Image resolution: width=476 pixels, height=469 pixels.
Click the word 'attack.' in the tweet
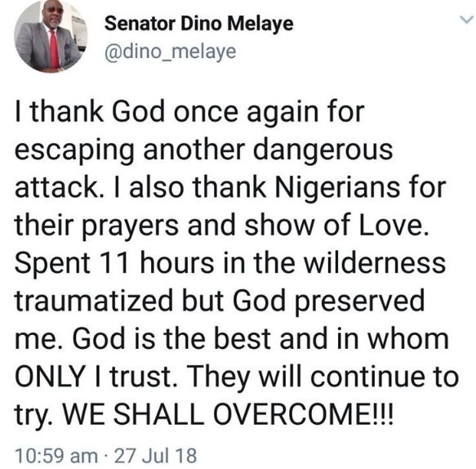[56, 187]
